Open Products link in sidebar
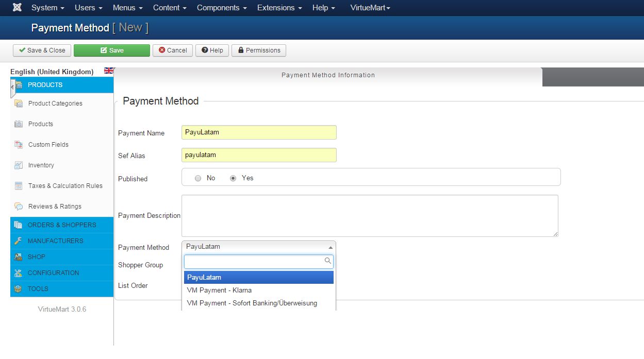Screen dimensions: 644x359 point(41,124)
